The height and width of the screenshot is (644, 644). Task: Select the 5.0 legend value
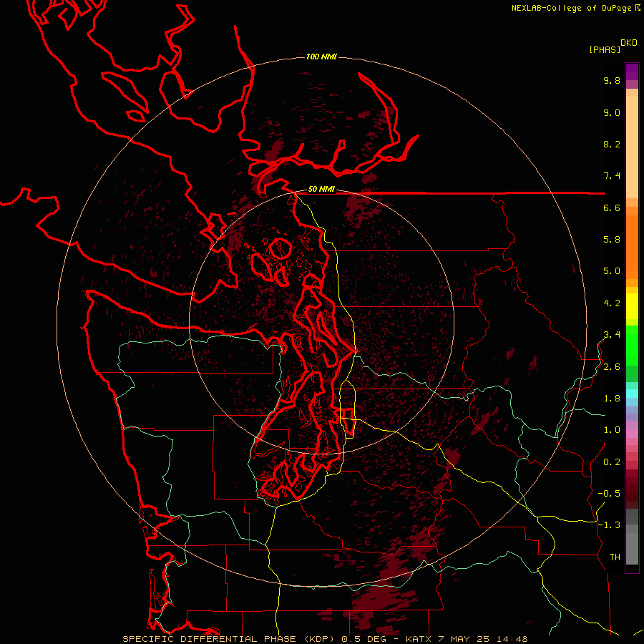click(612, 271)
